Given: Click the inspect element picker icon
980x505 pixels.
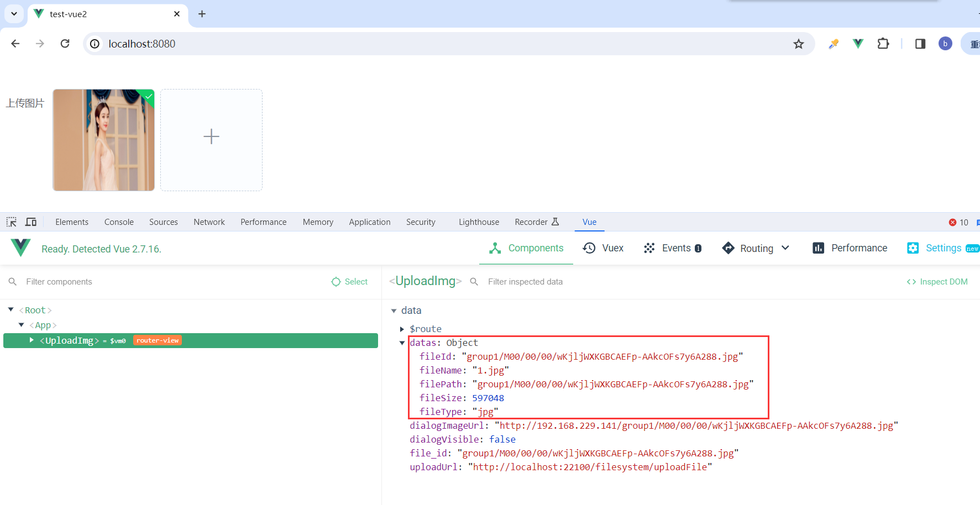Looking at the screenshot, I should click(x=12, y=222).
